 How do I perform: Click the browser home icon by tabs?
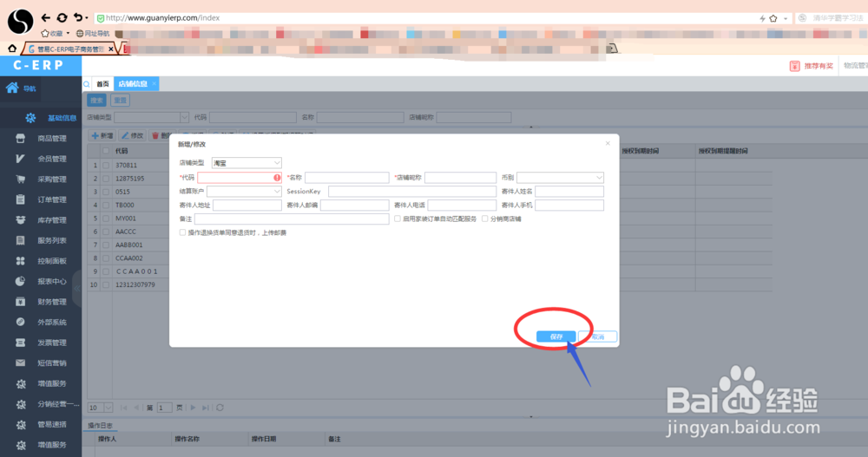pyautogui.click(x=11, y=49)
